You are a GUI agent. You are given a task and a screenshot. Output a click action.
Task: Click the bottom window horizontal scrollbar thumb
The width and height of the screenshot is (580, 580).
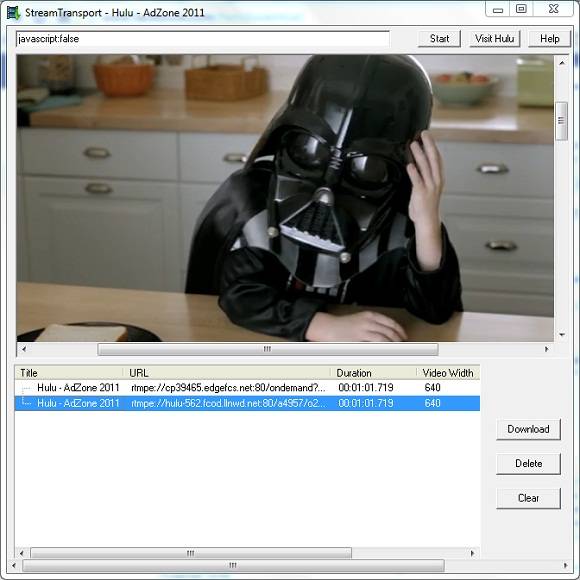233,566
